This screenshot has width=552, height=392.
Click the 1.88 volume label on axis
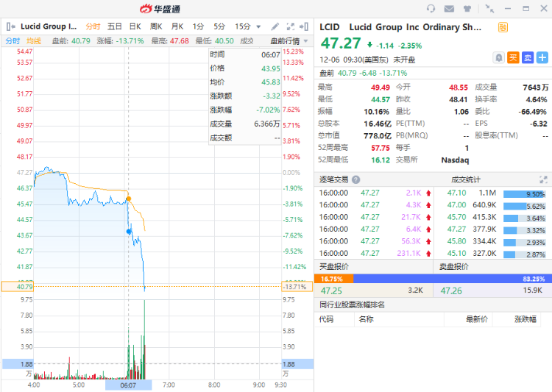coord(18,364)
